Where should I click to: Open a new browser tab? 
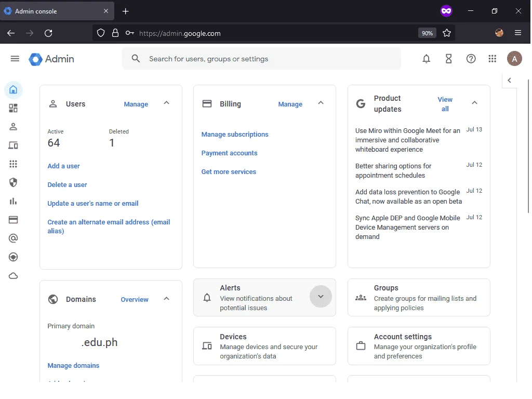tap(126, 11)
